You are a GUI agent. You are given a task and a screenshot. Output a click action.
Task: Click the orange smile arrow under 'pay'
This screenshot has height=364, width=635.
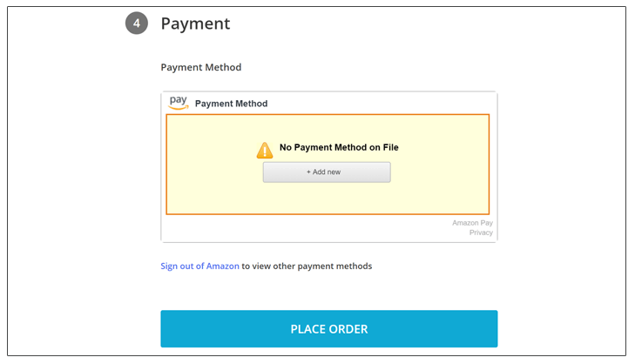tap(179, 108)
